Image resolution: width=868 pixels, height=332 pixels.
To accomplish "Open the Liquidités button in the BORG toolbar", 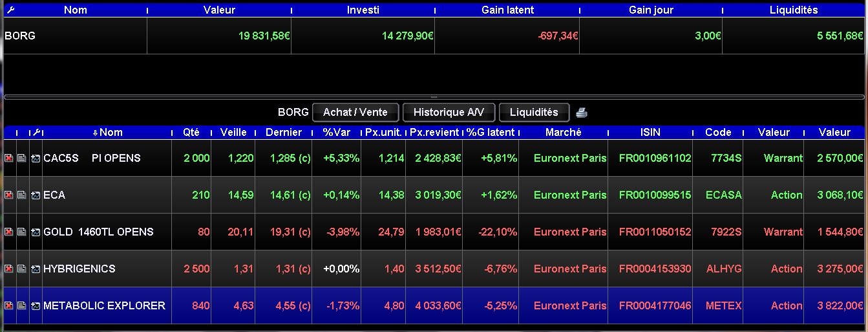I will point(534,113).
